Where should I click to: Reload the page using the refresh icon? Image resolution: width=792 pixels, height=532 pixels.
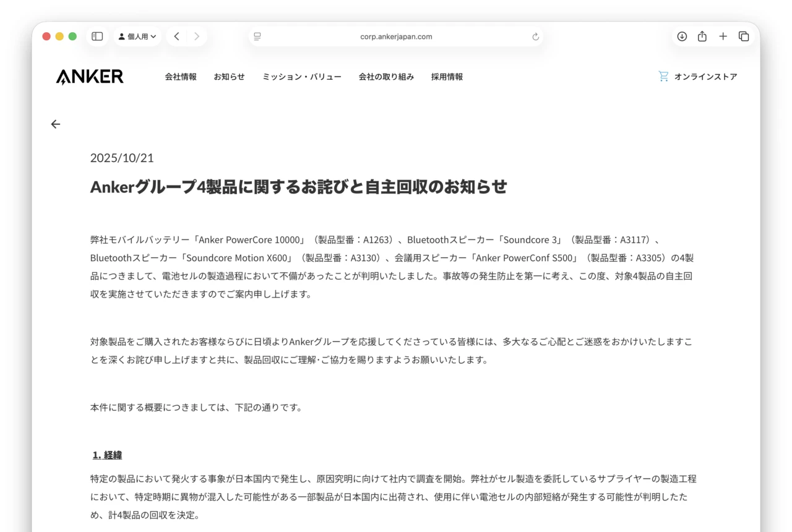535,36
